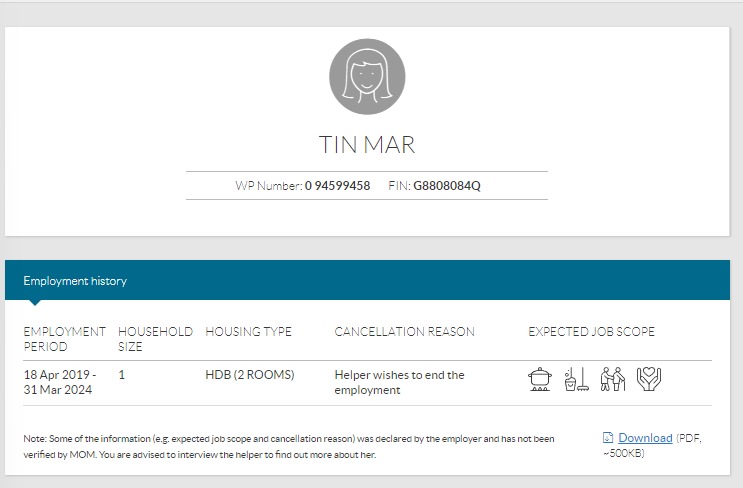The width and height of the screenshot is (743, 488).
Task: Click the Household Size column header
Action: coord(155,339)
